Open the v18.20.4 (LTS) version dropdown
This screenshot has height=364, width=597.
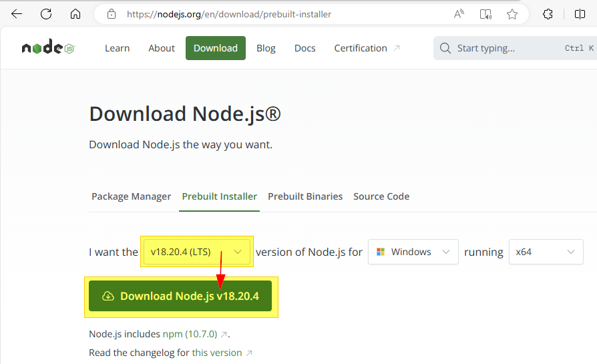(x=197, y=252)
